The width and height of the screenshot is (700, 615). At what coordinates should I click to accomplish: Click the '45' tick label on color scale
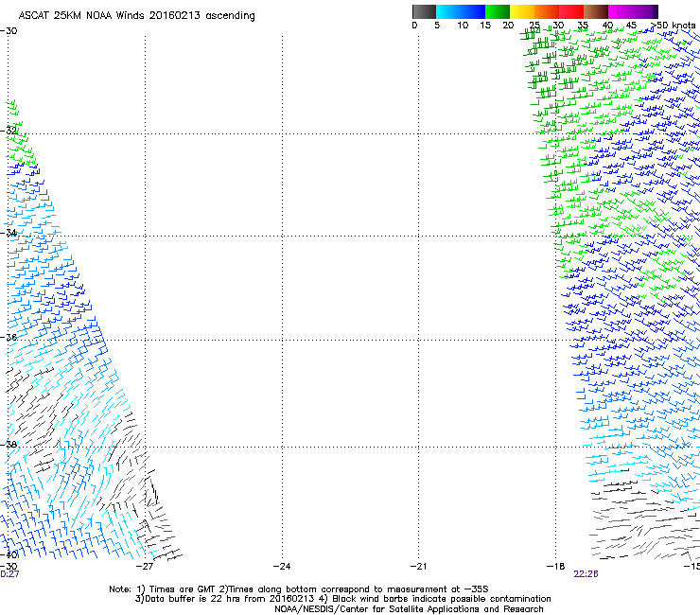click(x=631, y=26)
